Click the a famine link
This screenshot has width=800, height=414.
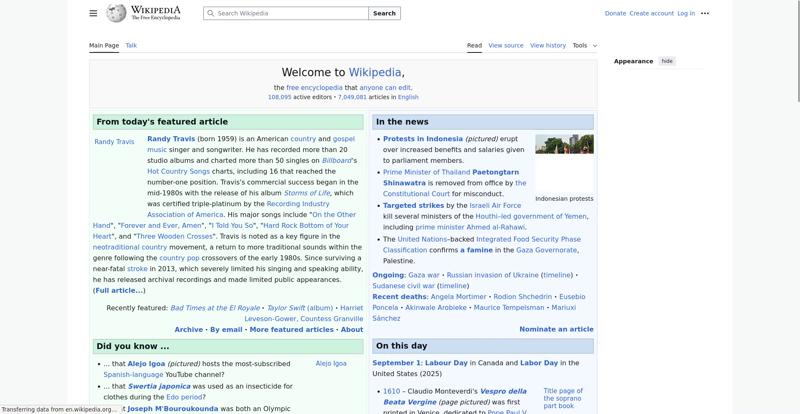477,250
